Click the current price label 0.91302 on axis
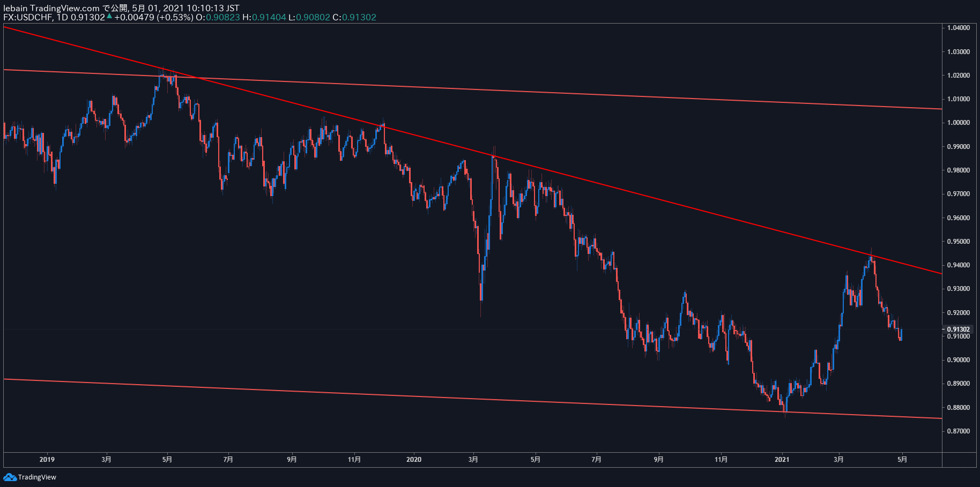Image resolution: width=980 pixels, height=487 pixels. (x=959, y=329)
